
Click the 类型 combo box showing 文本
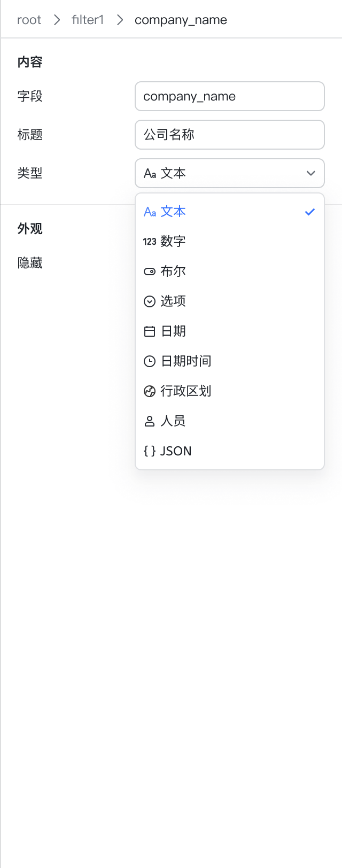click(x=230, y=173)
